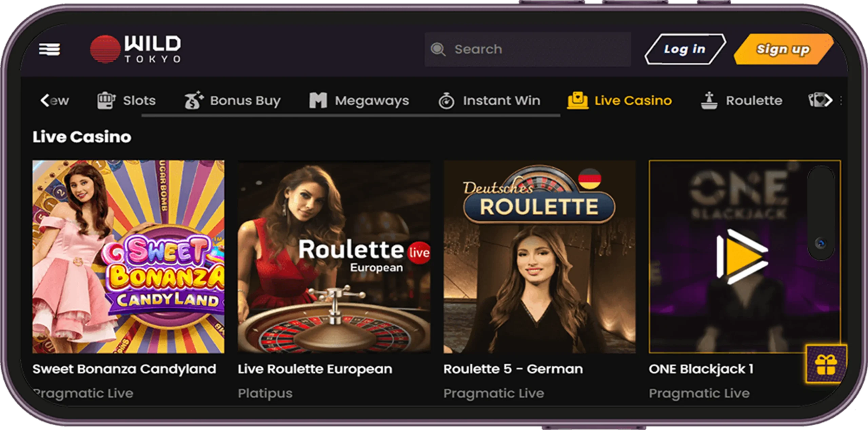The height and width of the screenshot is (430, 868).
Task: Open the Megaways category tab
Action: (x=359, y=100)
